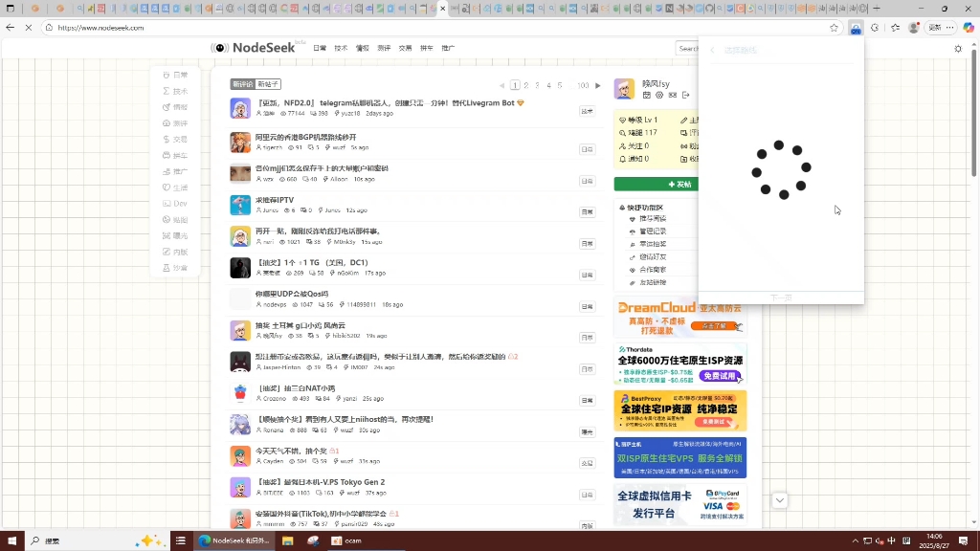Open the 生活 category in the left sidebar
The height and width of the screenshot is (551, 980).
coord(176,187)
